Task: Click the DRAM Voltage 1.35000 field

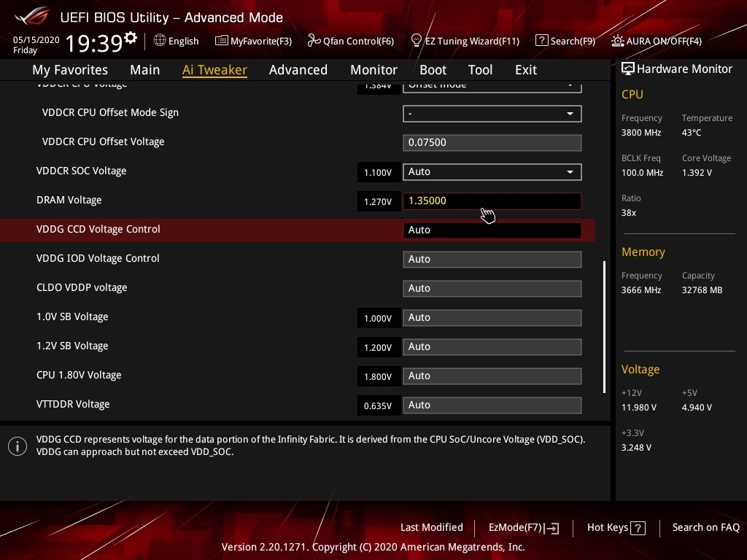Action: tap(492, 201)
